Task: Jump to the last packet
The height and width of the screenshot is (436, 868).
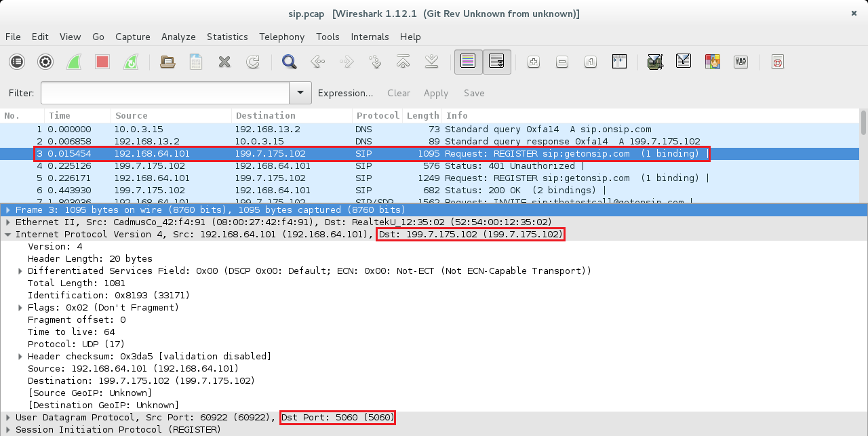Action: [x=432, y=62]
